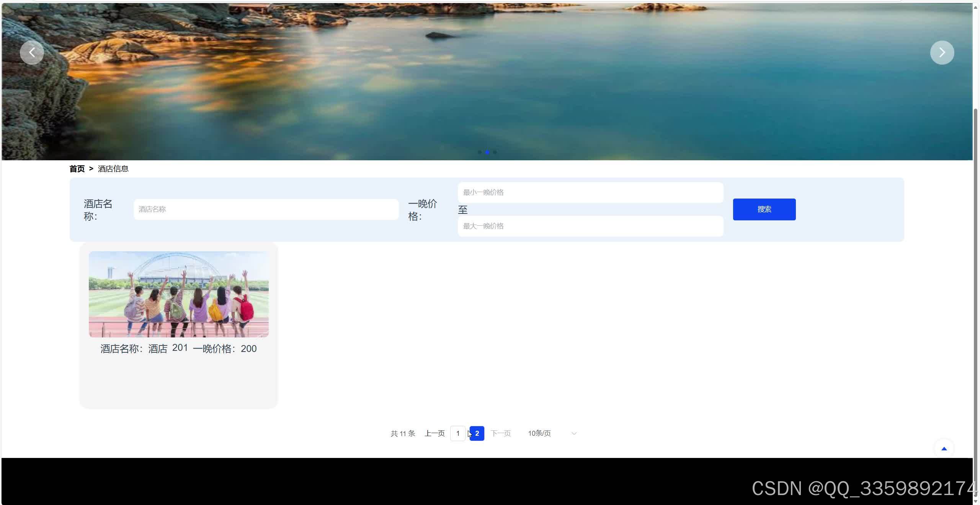
Task: Focus the 最小一晚价格 input field
Action: coord(590,192)
